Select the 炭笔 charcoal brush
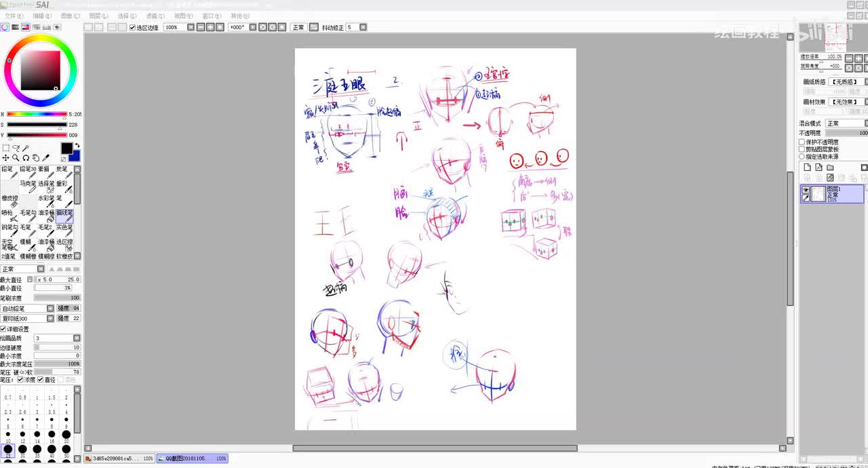Image resolution: width=868 pixels, height=468 pixels. 64,174
